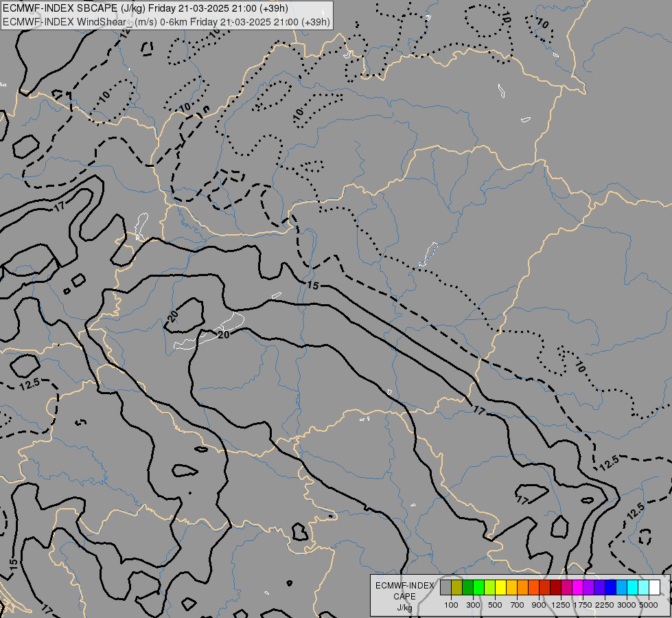The image size is (672, 618).
Task: Click the 2250 tick label on the legend
Action: click(605, 605)
